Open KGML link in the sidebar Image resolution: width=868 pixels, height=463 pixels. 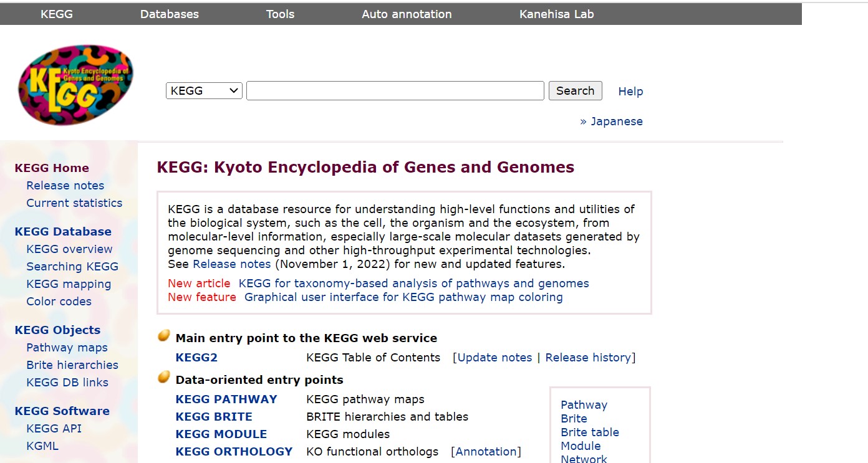(x=42, y=446)
